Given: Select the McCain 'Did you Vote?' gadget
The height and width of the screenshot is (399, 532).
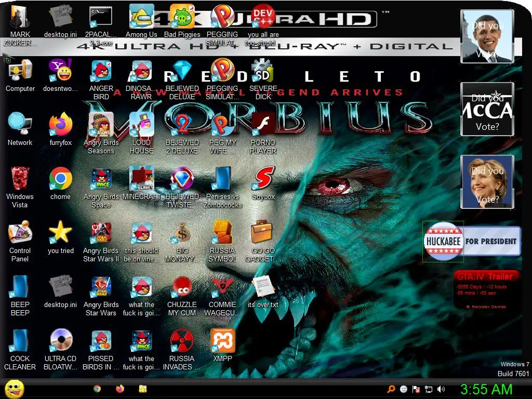Looking at the screenshot, I should (x=487, y=109).
